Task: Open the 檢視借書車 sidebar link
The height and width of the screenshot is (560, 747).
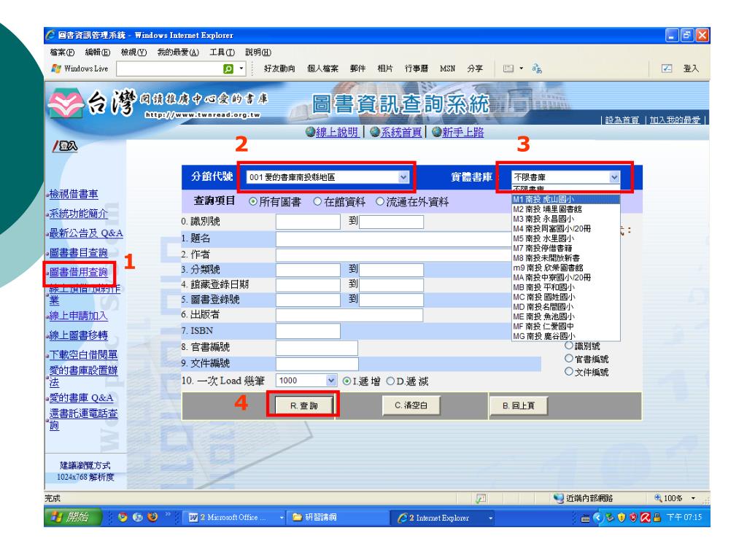Action: pos(74,194)
